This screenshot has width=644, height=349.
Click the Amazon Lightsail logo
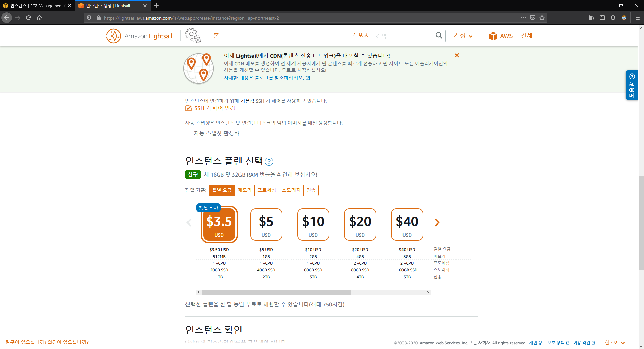139,36
